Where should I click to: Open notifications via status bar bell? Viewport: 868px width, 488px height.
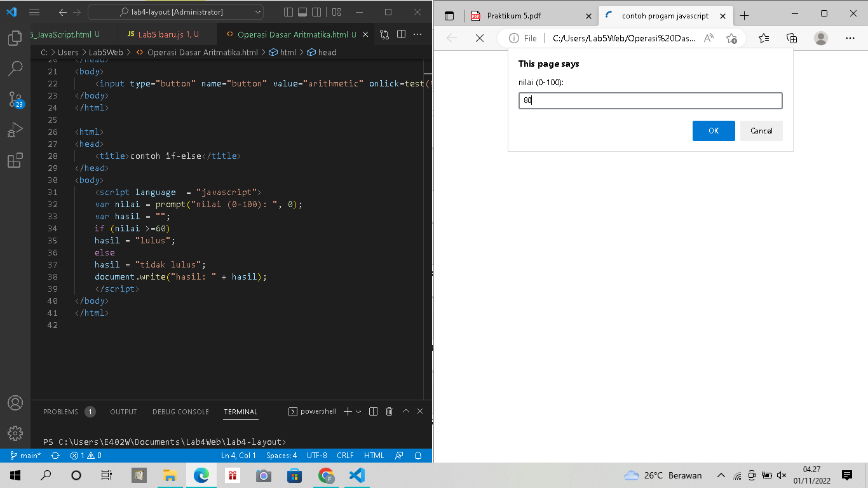pos(419,455)
